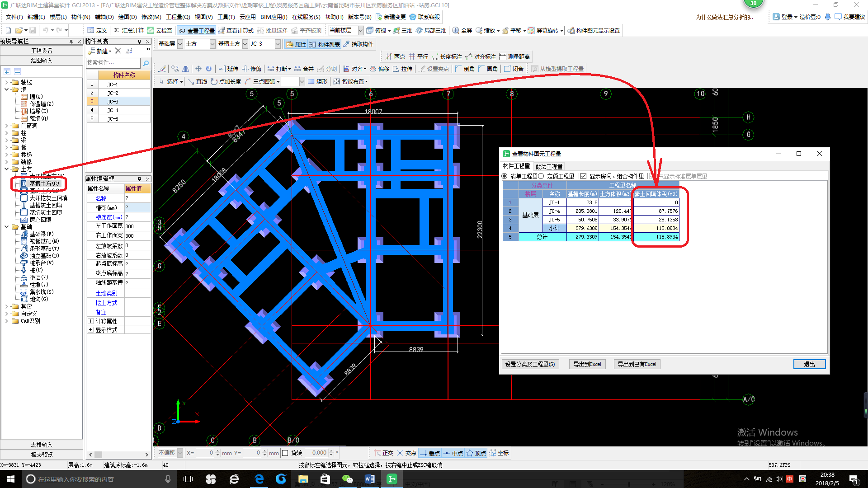868x488 pixels.
Task: Open the 工程量(Q) menu
Action: pos(178,17)
